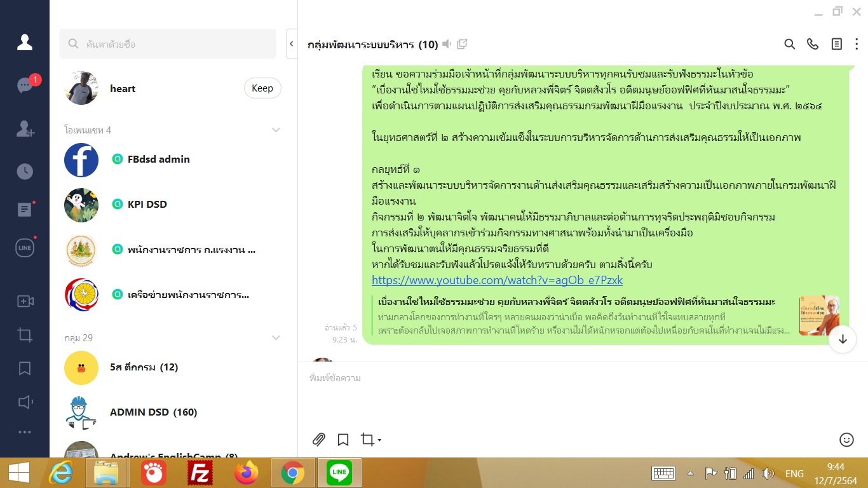
Task: Search messages in the chat
Action: coord(789,44)
